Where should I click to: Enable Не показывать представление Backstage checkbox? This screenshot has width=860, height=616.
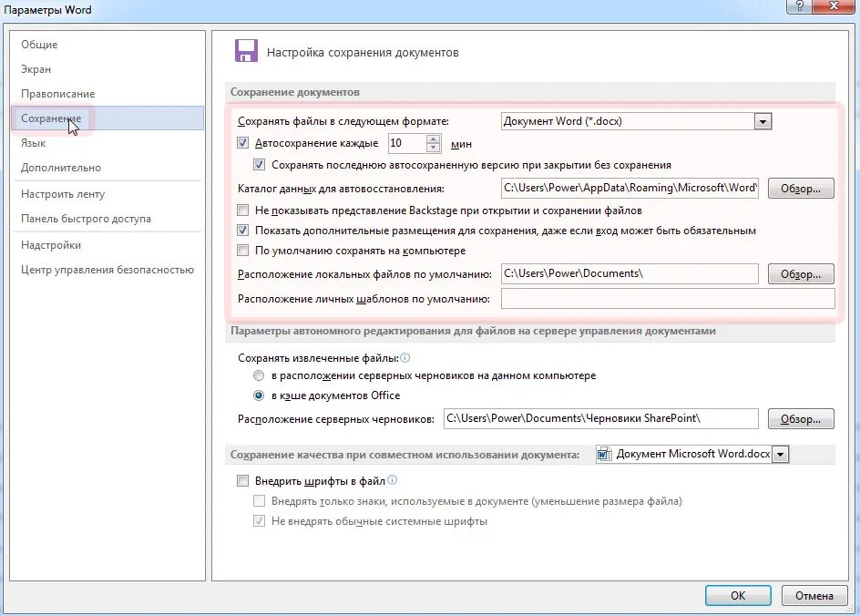(x=242, y=210)
